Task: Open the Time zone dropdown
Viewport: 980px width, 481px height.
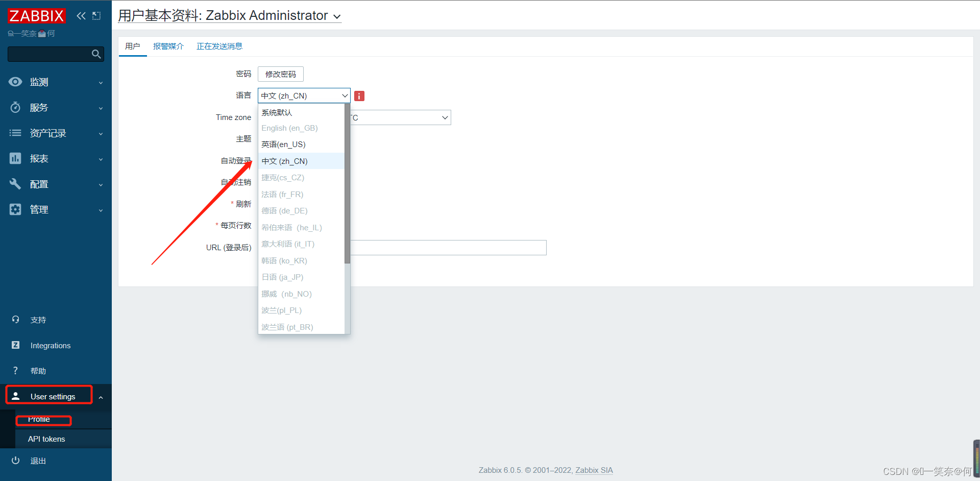Action: [401, 117]
